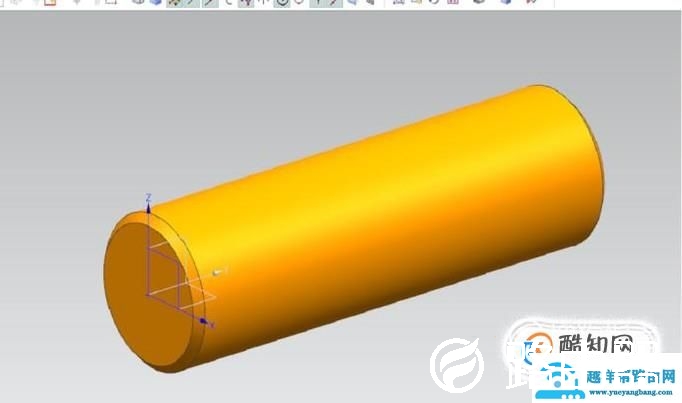This screenshot has height=403, width=682.
Task: Click the orange icon at toolbar's far left
Action: [49, 3]
